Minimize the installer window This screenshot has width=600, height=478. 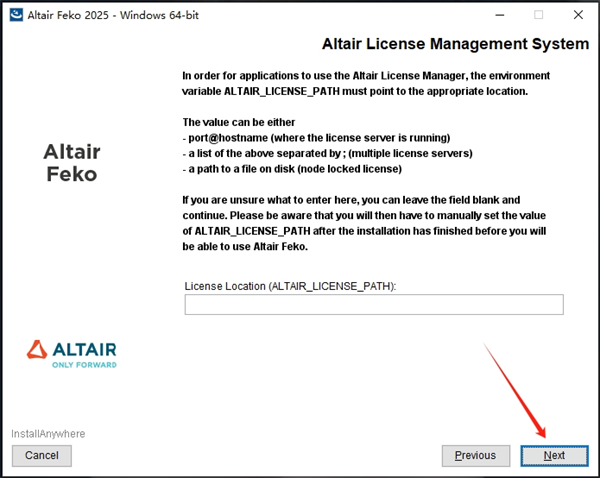click(494, 14)
